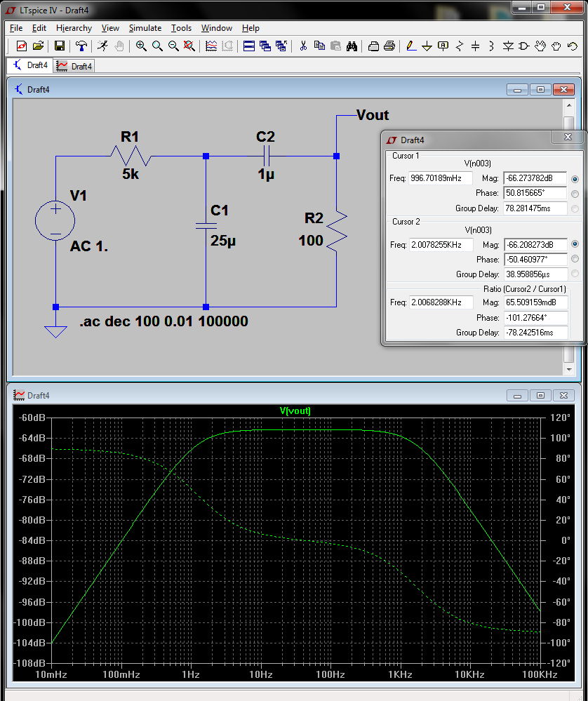Screen dimensions: 588x701
Task: Open the Simulate menu
Action: click(145, 28)
